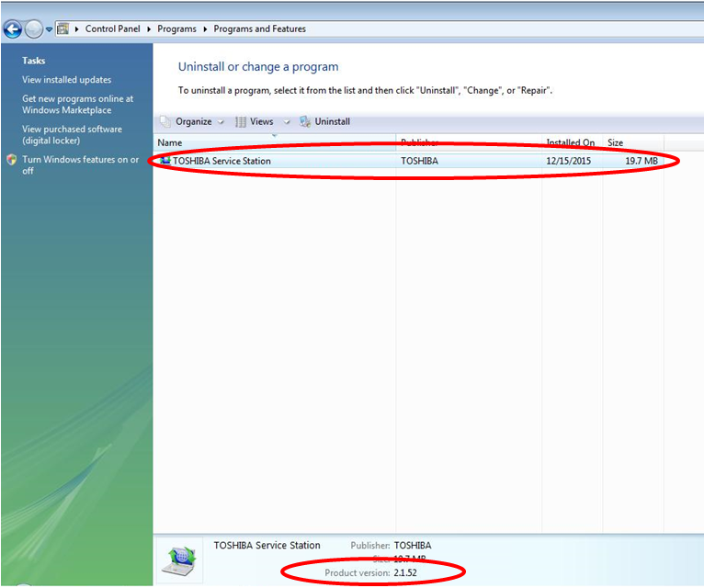
Task: Click the TOSHIBA Service Station row icon
Action: click(165, 161)
